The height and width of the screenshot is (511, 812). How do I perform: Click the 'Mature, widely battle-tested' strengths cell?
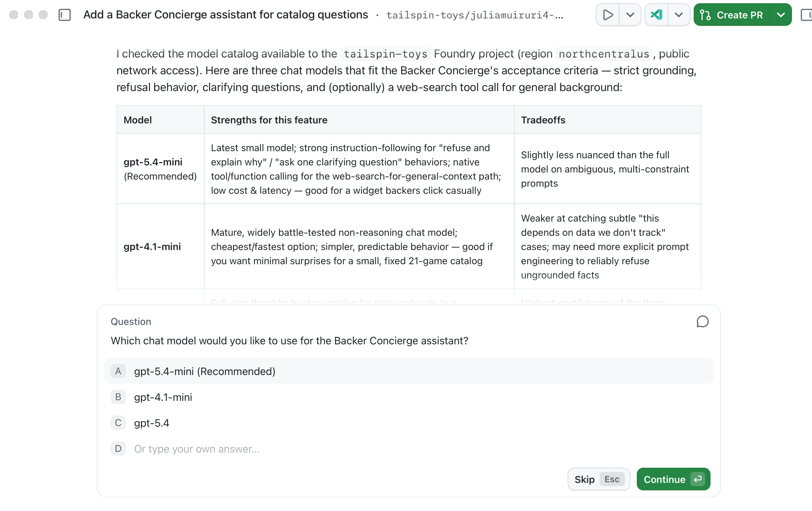pos(359,246)
